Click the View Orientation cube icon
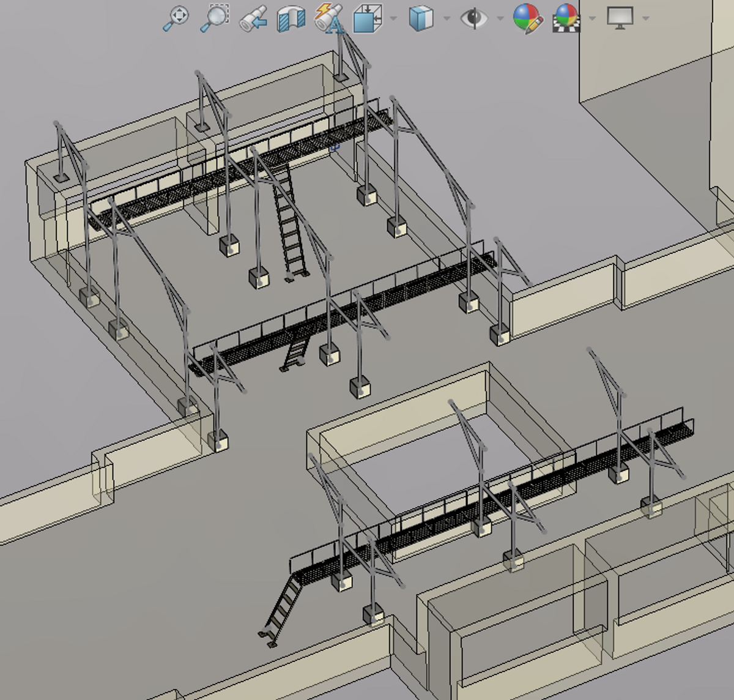734x700 pixels. coord(368,18)
